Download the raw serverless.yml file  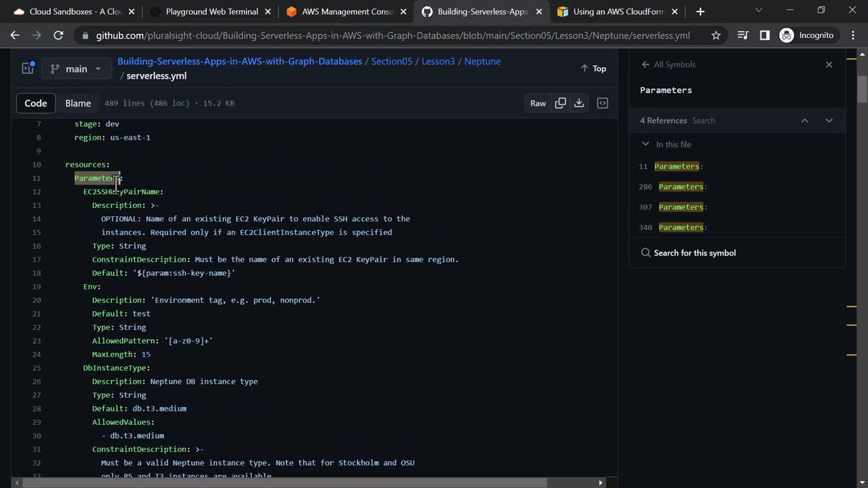point(579,103)
